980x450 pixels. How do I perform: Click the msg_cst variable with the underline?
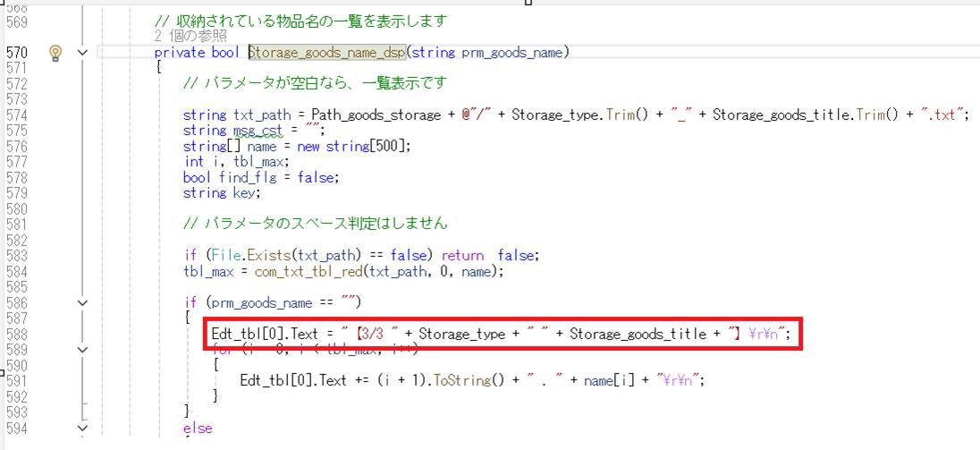(x=255, y=130)
